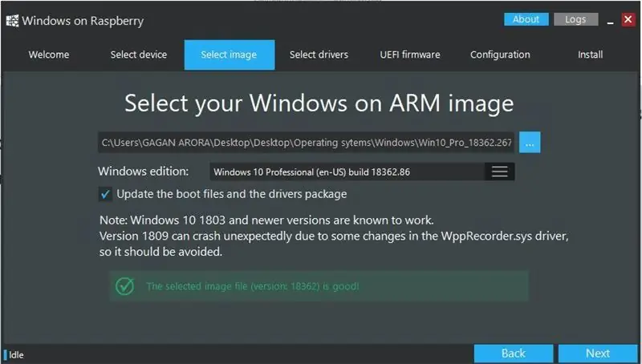Proceed with the Next button
The image size is (642, 364).
coord(598,354)
